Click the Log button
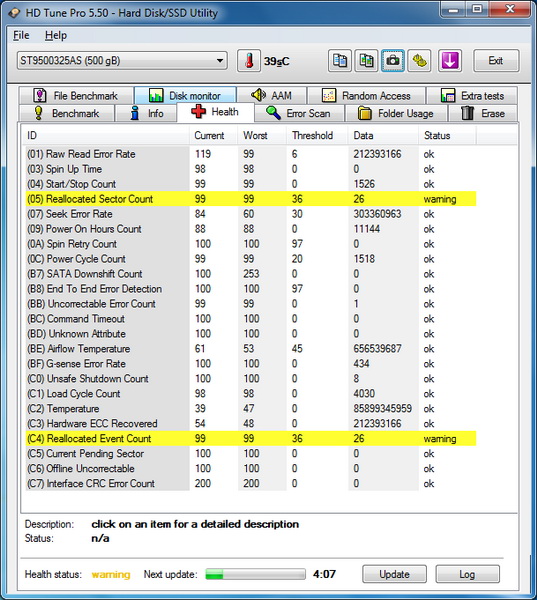This screenshot has height=600, width=537. pyautogui.click(x=467, y=574)
